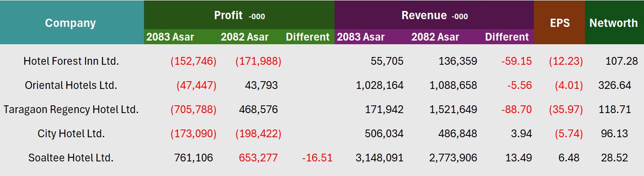644x176 pixels.
Task: Click the Profit 2082 Asar subheader
Action: point(245,37)
